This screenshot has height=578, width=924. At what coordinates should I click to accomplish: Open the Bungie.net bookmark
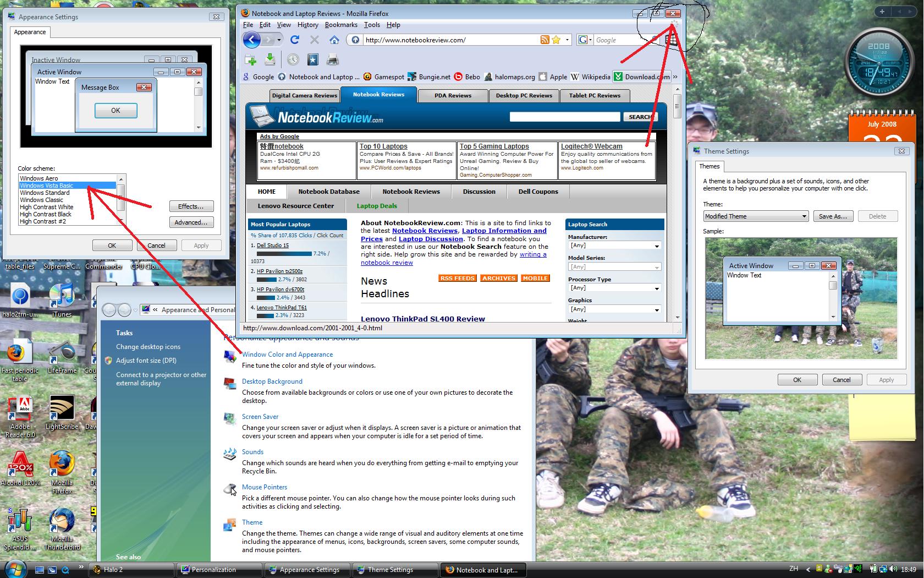click(x=430, y=77)
